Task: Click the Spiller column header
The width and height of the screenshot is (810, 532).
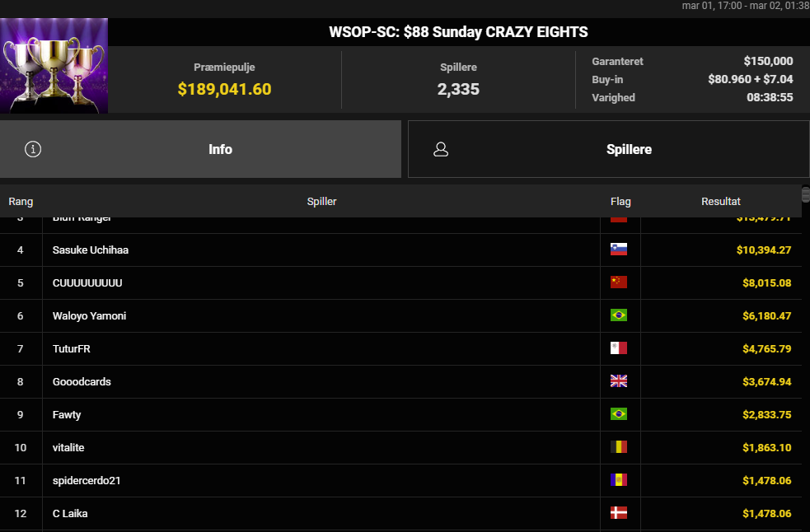Action: pyautogui.click(x=321, y=201)
